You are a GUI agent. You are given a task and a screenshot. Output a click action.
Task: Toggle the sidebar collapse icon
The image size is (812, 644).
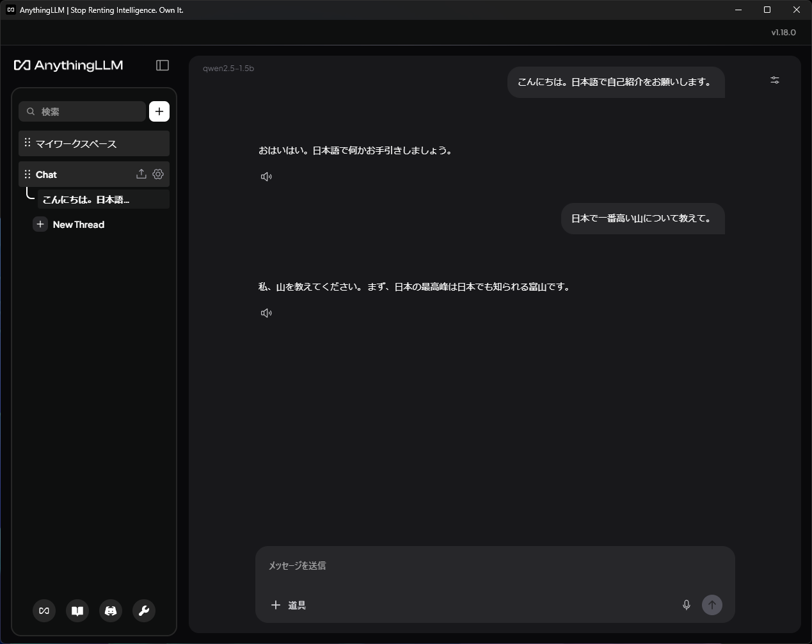163,65
